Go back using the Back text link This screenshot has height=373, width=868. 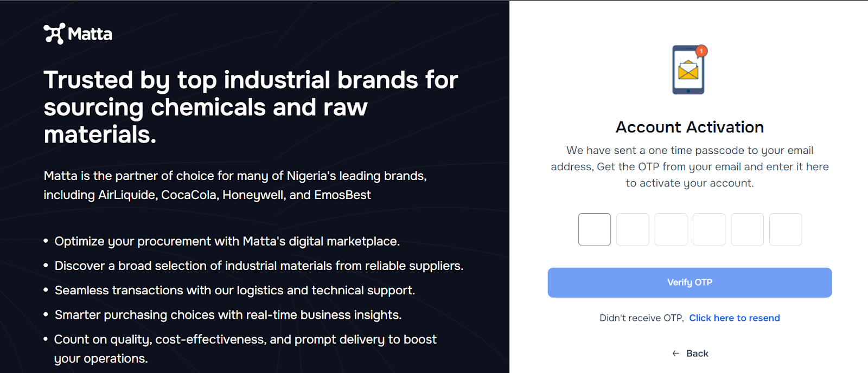[697, 353]
